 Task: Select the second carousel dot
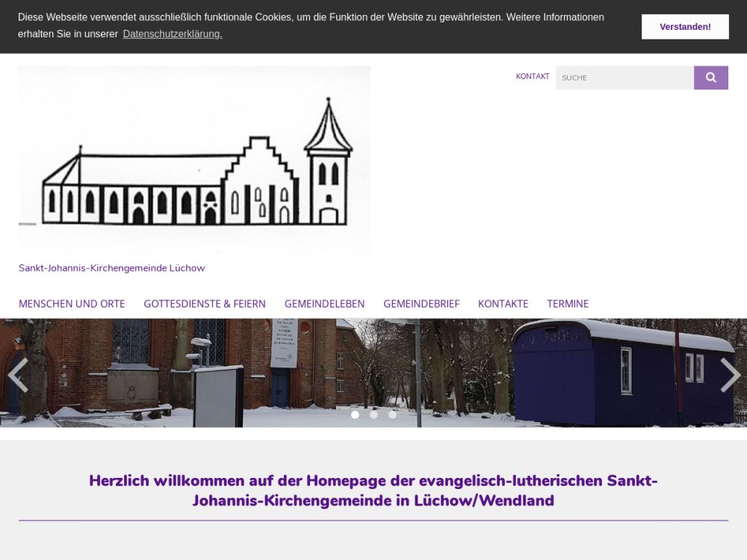373,414
